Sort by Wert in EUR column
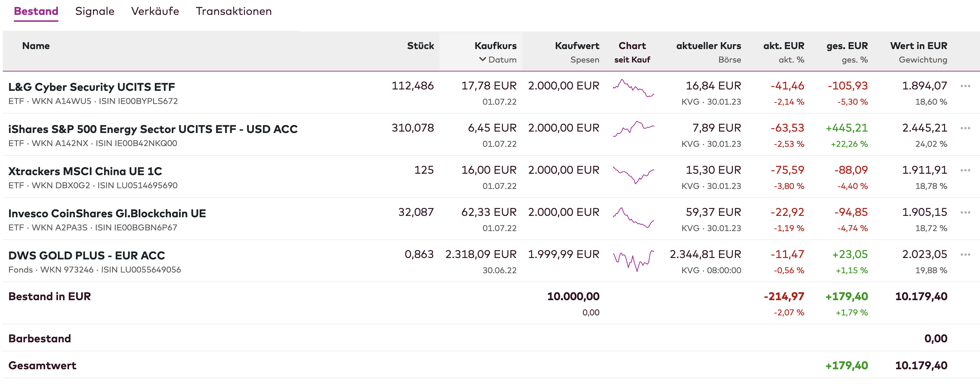Image resolution: width=980 pixels, height=391 pixels. tap(918, 46)
